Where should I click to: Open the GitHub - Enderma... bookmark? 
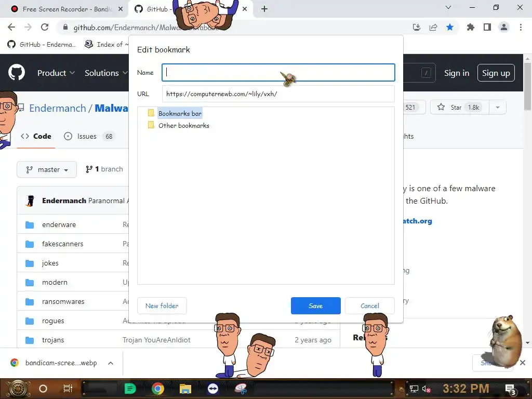[42, 45]
